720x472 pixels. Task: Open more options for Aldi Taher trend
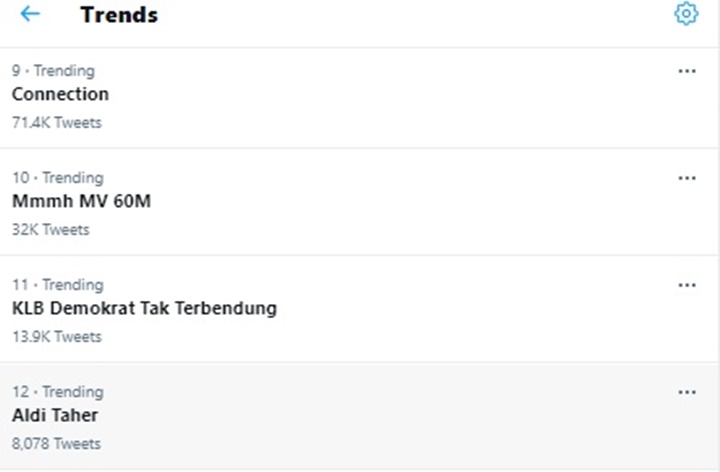tap(686, 392)
